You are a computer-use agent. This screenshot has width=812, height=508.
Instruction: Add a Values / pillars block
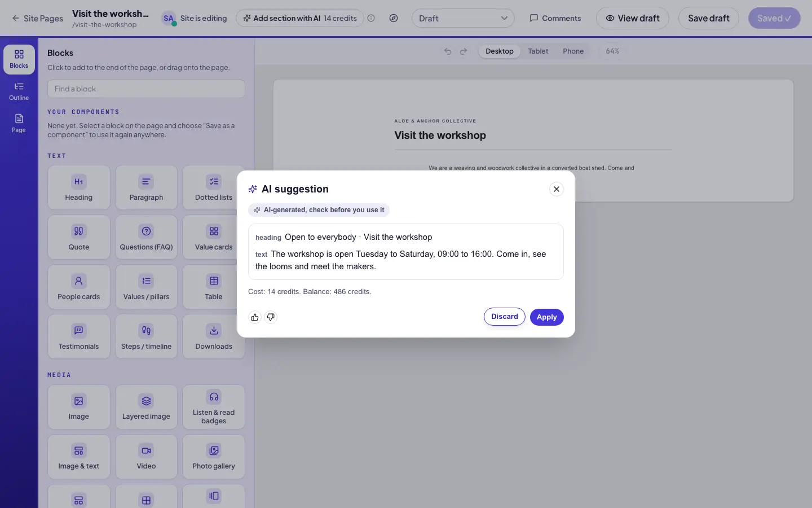[x=146, y=287]
